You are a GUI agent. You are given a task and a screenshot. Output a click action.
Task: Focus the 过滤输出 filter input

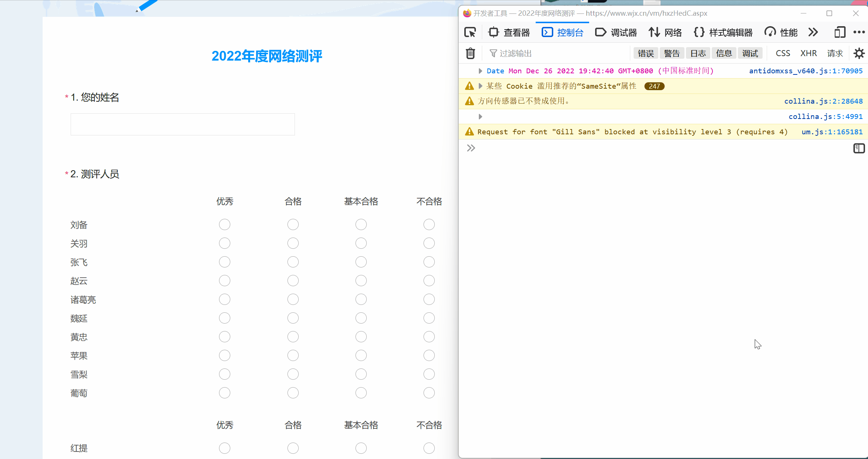pos(557,53)
